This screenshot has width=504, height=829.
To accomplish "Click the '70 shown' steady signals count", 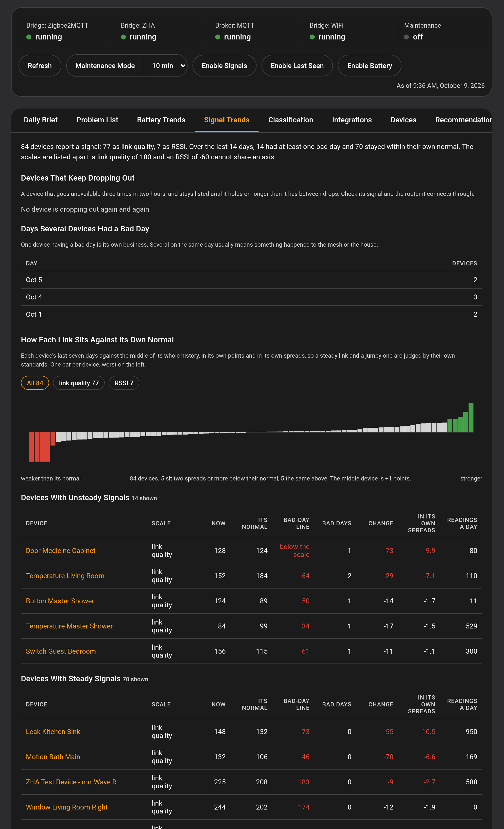I will tap(135, 679).
